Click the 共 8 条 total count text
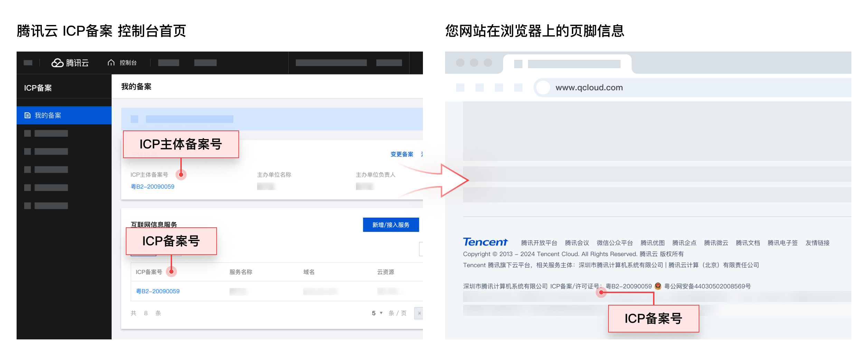Viewport: 868px width, 356px height. [146, 313]
